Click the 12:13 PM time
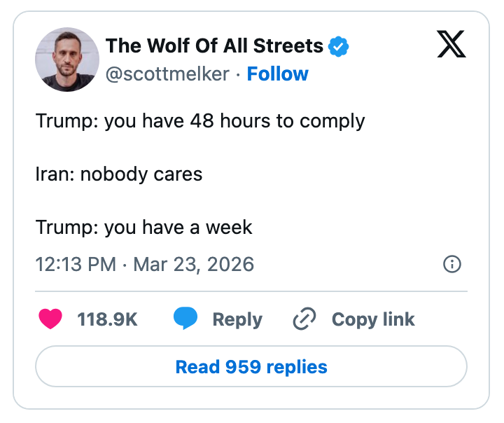This screenshot has width=504, height=423. coord(76,264)
